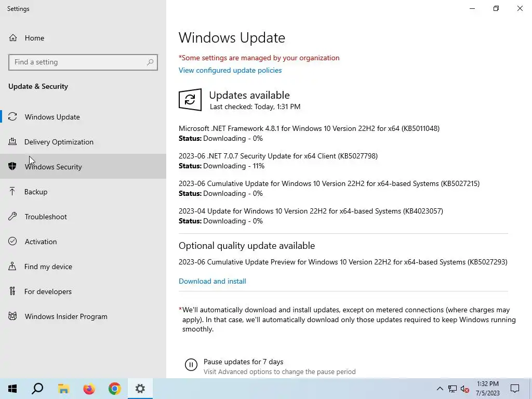Click the Windows Update sync arrows sidebar icon
Image resolution: width=532 pixels, height=399 pixels.
12,117
